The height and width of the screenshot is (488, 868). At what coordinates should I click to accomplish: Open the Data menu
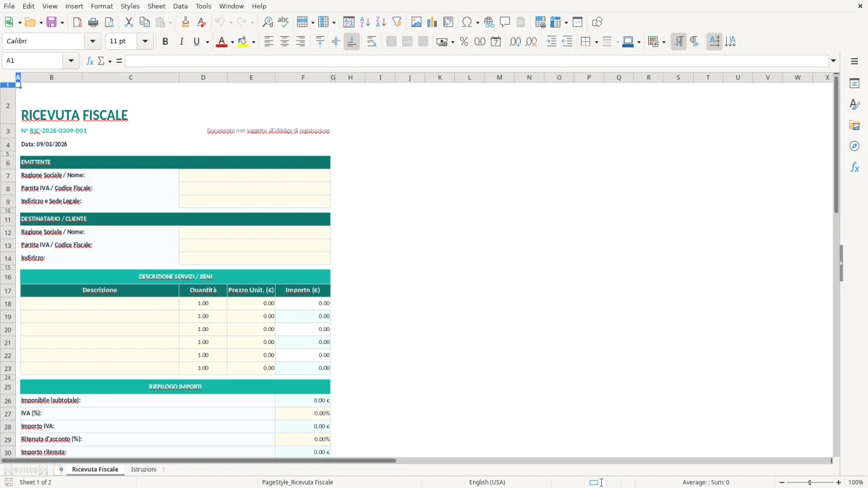click(x=180, y=6)
